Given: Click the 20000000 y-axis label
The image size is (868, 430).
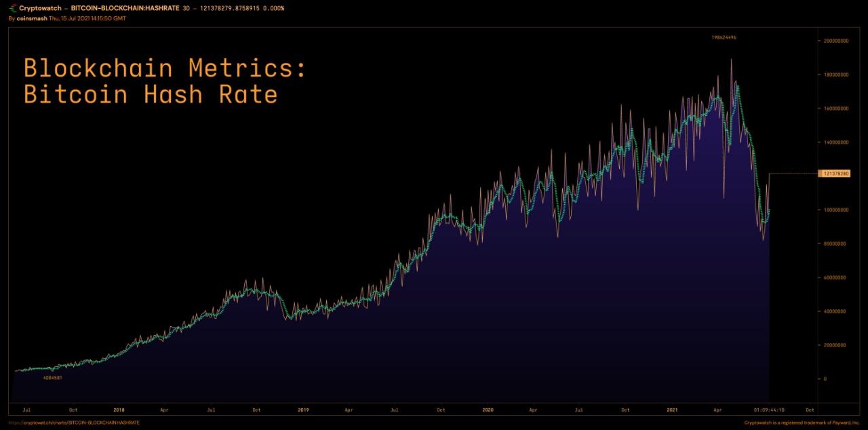Looking at the screenshot, I should point(835,345).
